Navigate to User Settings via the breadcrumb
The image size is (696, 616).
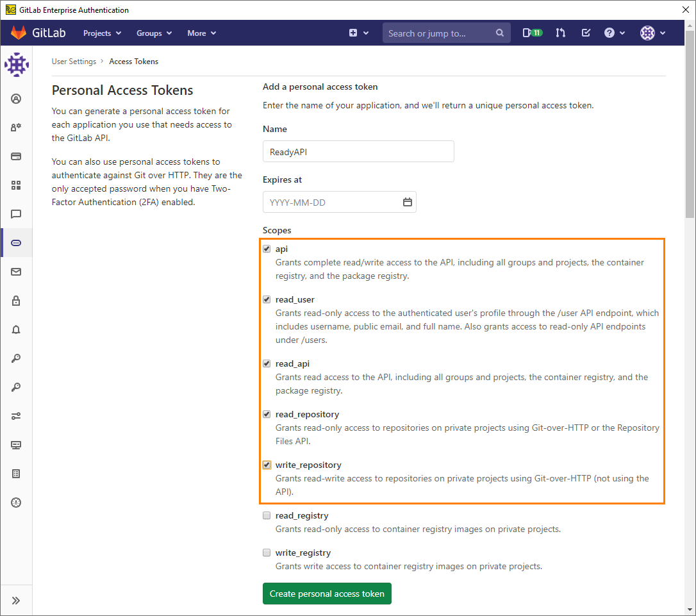pos(74,61)
